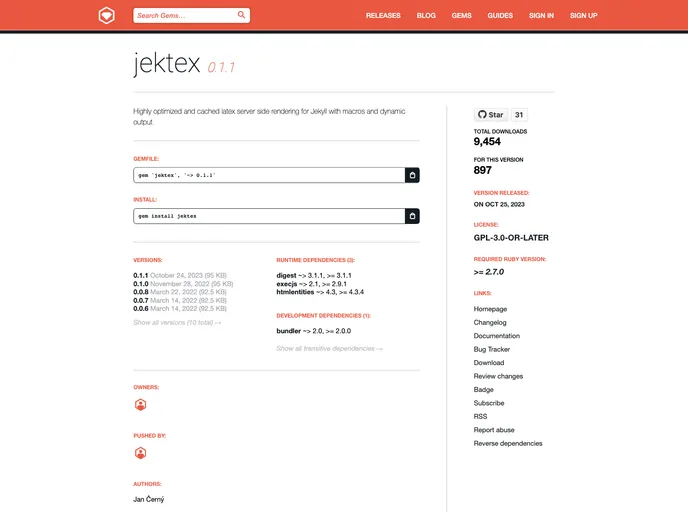Screen dimensions: 688x512
Task: Focus the Search Gems input field
Action: (x=191, y=15)
